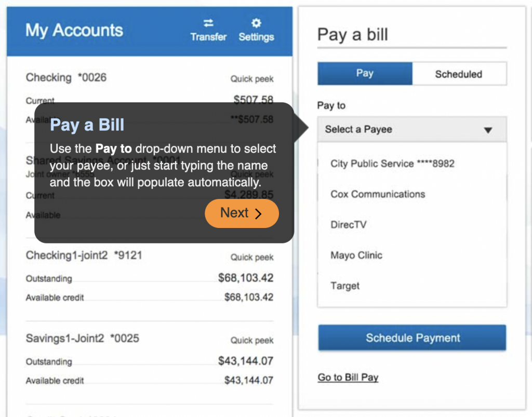Image resolution: width=532 pixels, height=417 pixels.
Task: Click the Checking1-joint2 *9121 account name
Action: click(x=84, y=255)
